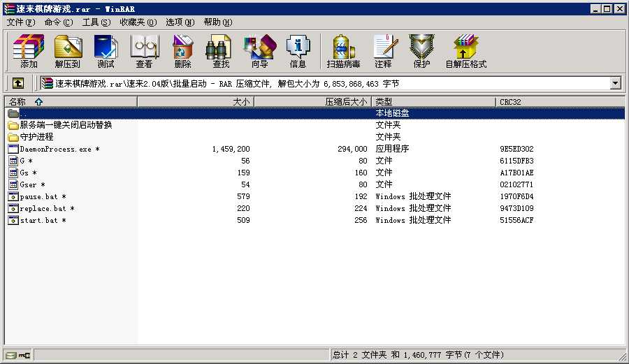Click the replace.bat batch file icon
Image resolution: width=629 pixels, height=364 pixels.
(13, 208)
